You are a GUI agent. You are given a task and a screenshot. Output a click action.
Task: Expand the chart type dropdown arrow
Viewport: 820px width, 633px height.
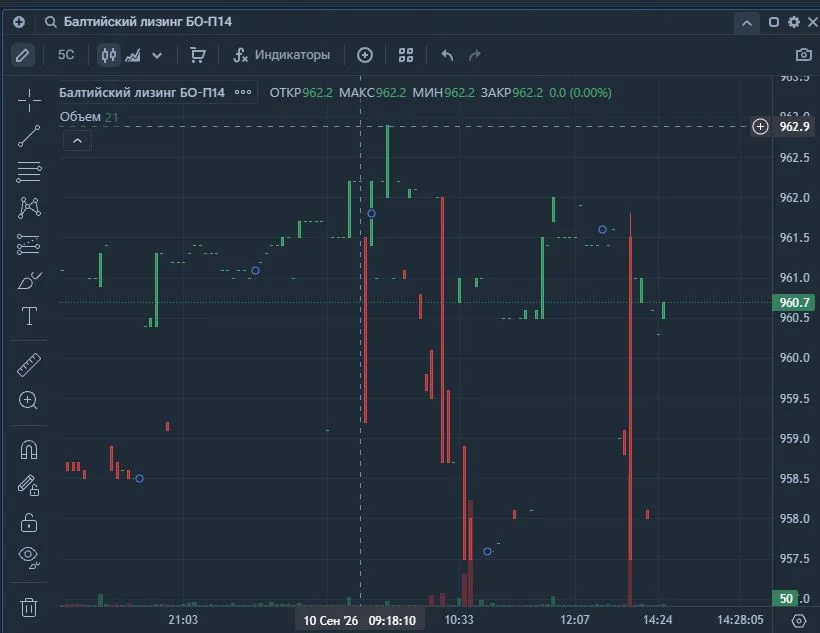pyautogui.click(x=157, y=55)
